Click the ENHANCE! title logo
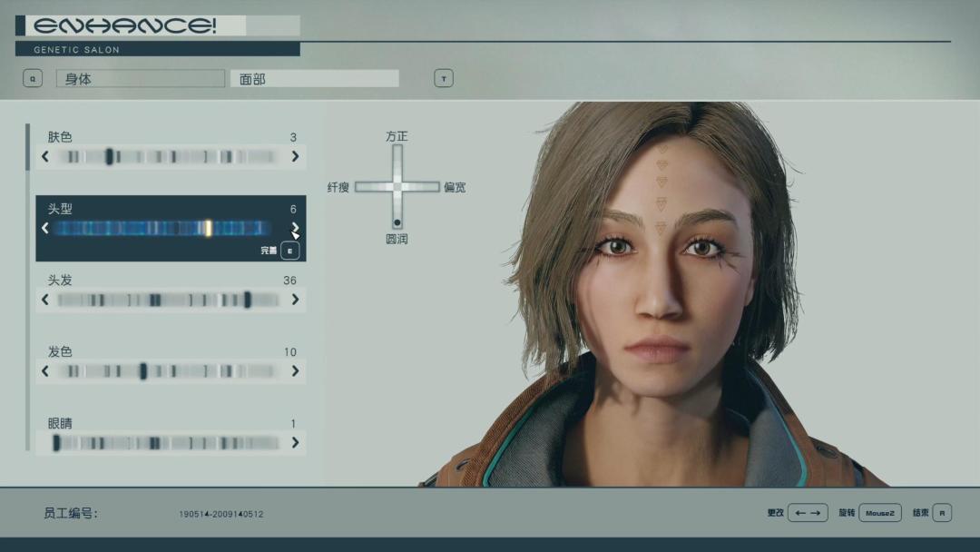 pyautogui.click(x=125, y=25)
